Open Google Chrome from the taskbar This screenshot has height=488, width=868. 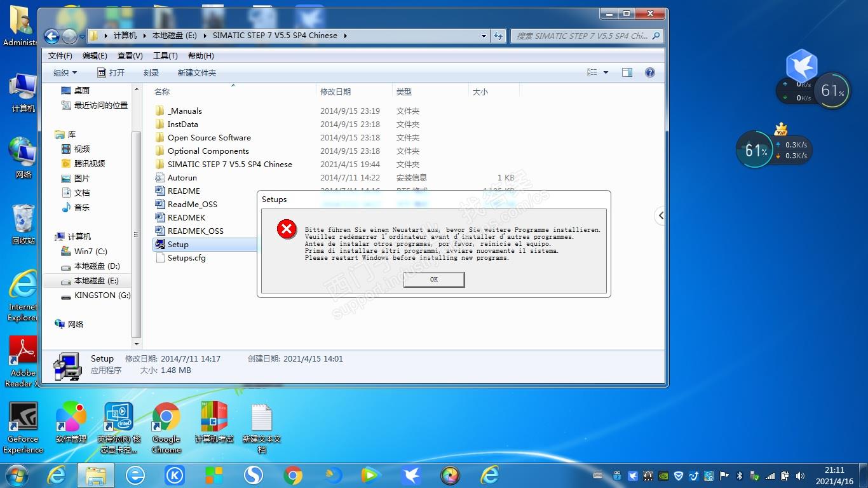coord(292,475)
